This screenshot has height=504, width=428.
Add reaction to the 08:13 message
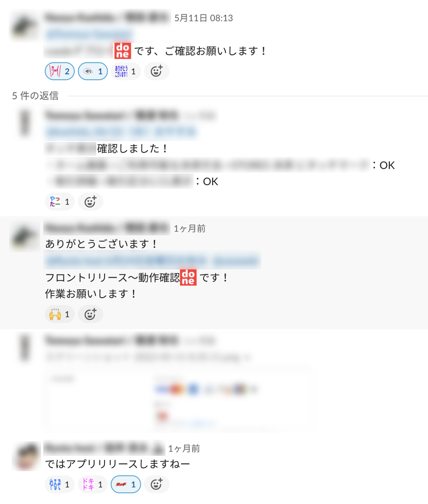point(157,71)
